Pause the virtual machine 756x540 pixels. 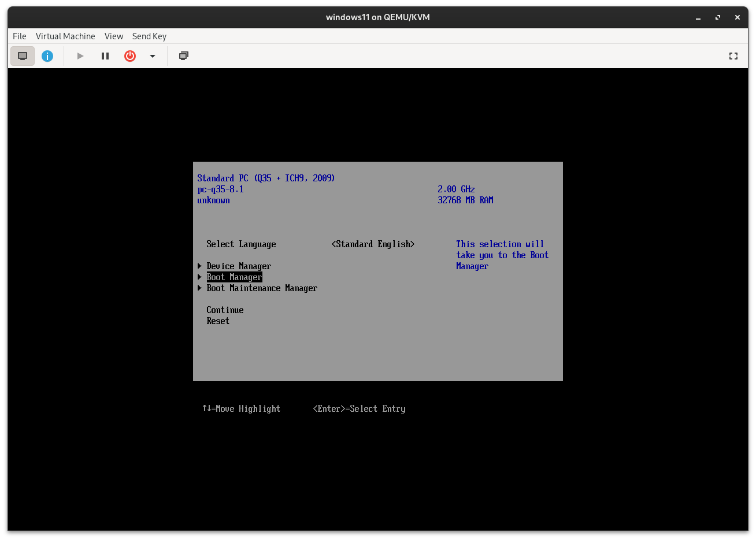pos(105,56)
